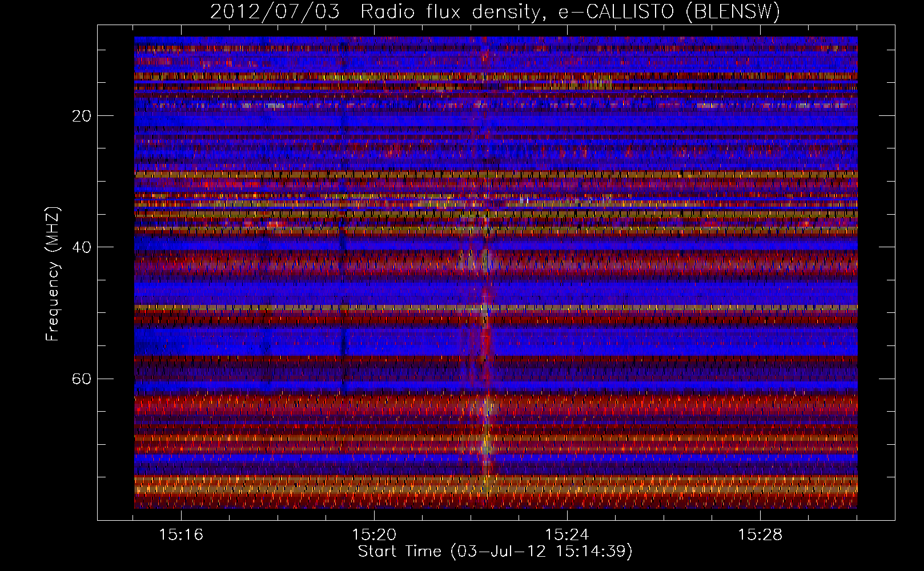Click the 40 MHz frequency tick label
924x571 pixels.
82,248
